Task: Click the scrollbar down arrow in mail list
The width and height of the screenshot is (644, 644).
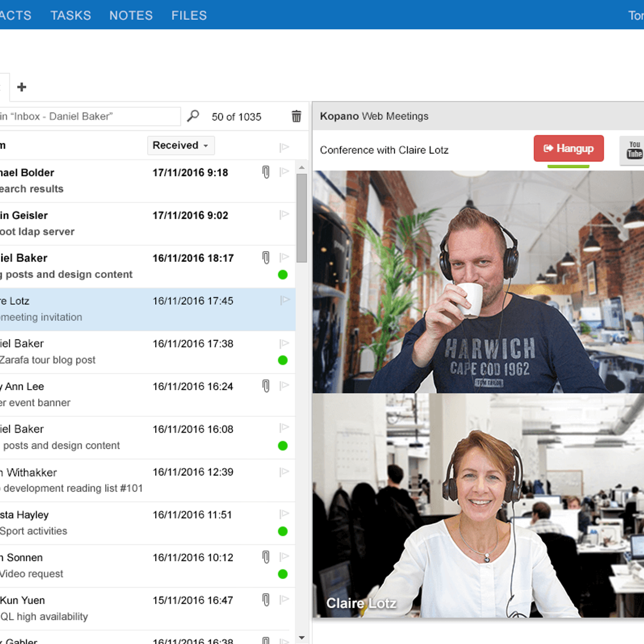Action: [x=302, y=638]
